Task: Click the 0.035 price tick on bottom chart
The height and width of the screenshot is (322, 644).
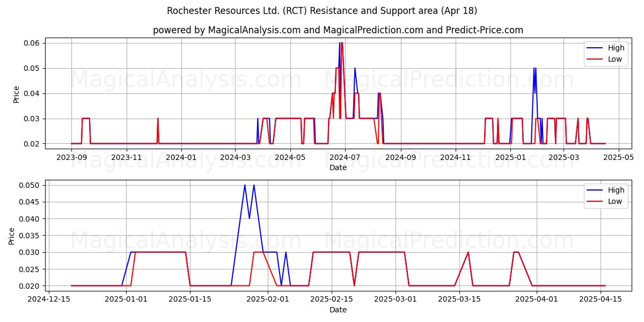Action: (31, 236)
